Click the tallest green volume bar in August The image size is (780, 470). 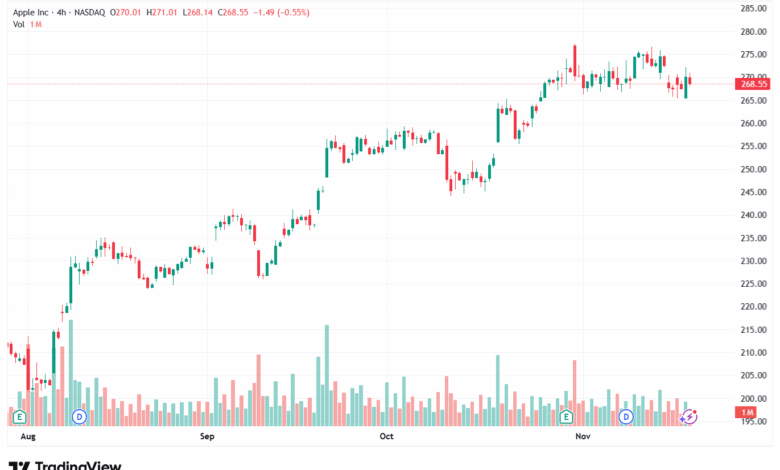click(71, 373)
